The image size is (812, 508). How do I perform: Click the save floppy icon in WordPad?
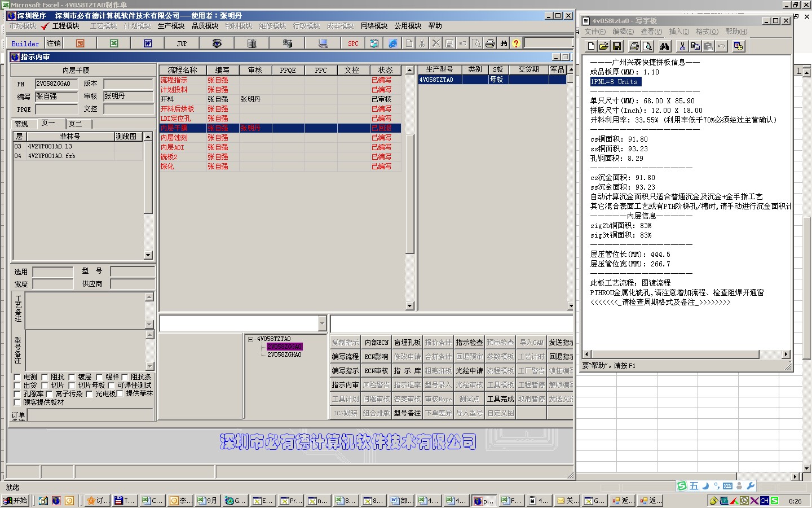point(616,46)
